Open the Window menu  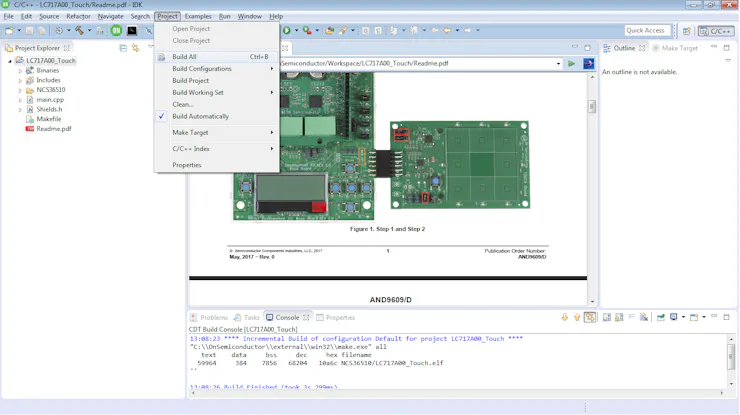point(250,16)
